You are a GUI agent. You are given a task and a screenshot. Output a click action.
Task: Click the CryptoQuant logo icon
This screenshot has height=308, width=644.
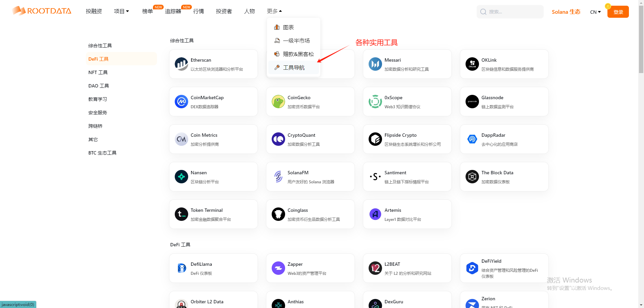click(x=278, y=139)
